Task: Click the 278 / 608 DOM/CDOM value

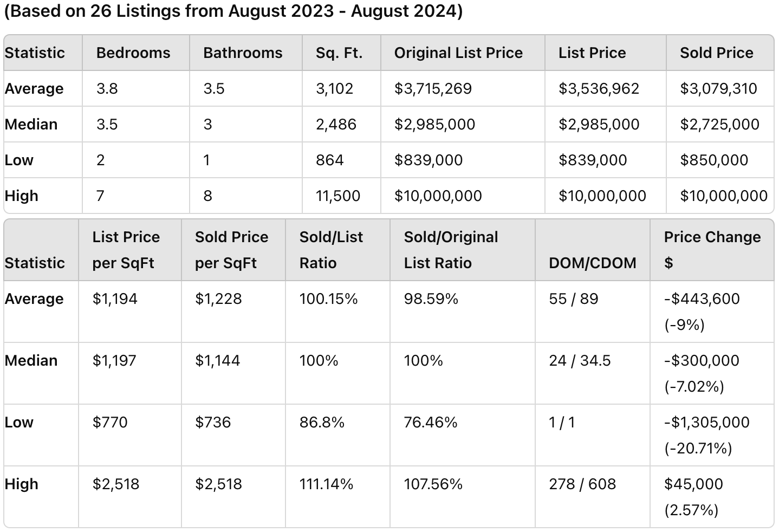Action: 582,484
